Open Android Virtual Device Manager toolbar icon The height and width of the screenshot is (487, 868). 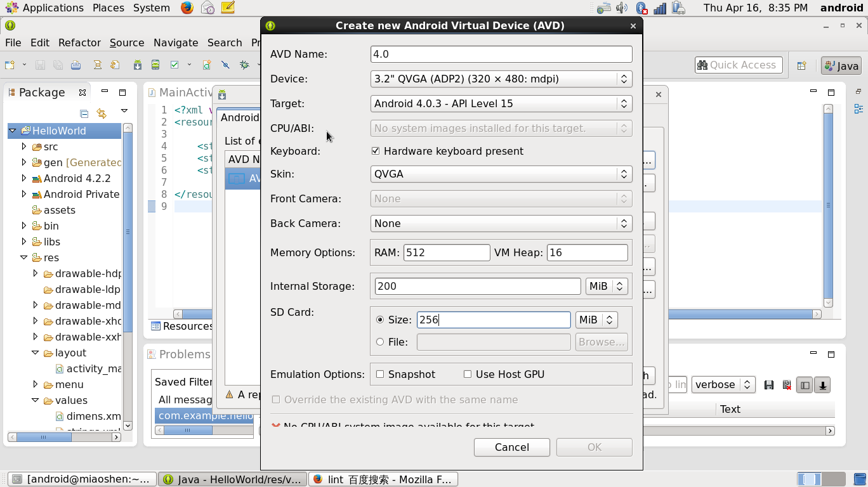tap(155, 65)
